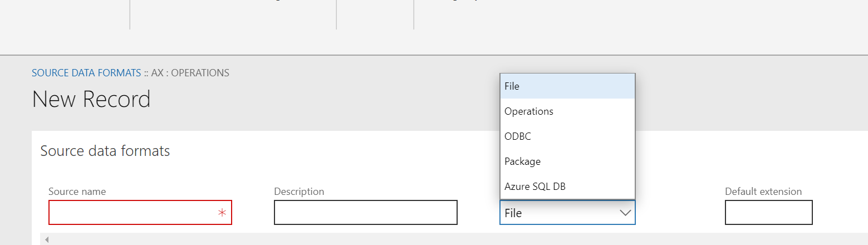The image size is (868, 245).
Task: Select the Package option in list
Action: tap(567, 161)
